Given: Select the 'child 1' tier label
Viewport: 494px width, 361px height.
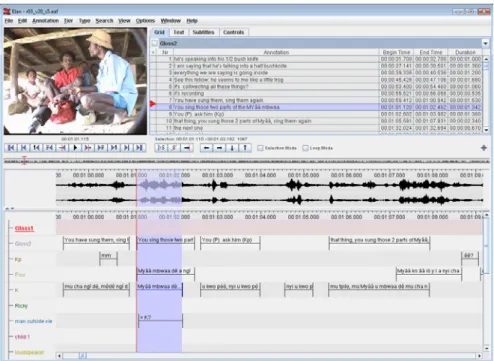Looking at the screenshot, I should coord(22,337).
